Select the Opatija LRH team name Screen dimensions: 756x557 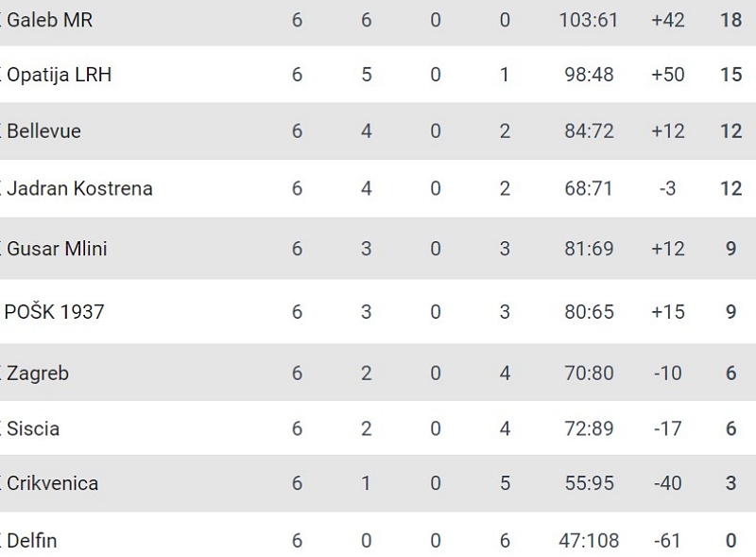(60, 75)
